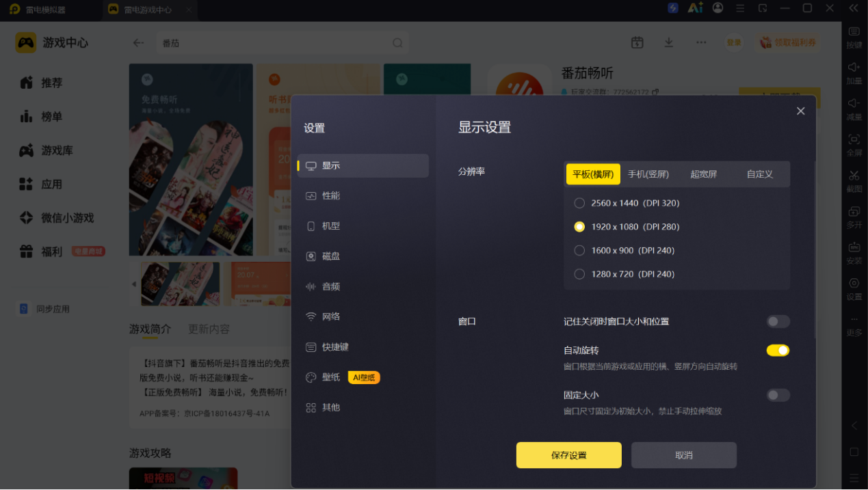Screen dimensions: 868x490
Task: Open the 网络 network settings category
Action: (363, 316)
